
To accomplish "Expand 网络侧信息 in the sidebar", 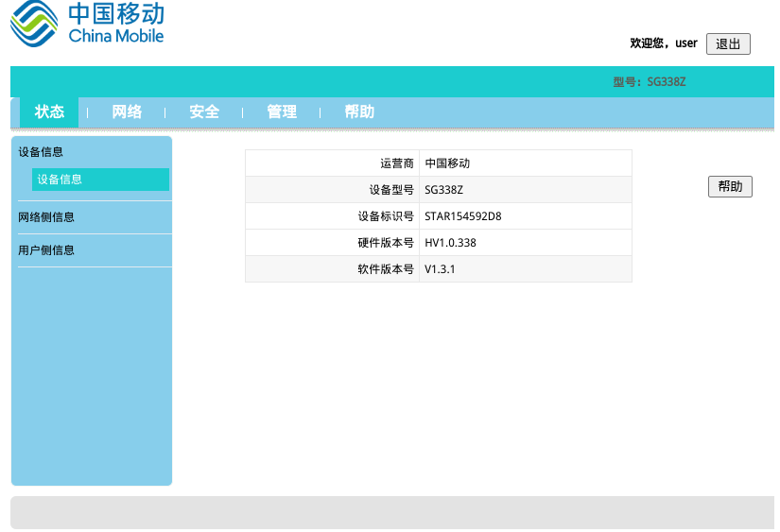I will coord(46,217).
